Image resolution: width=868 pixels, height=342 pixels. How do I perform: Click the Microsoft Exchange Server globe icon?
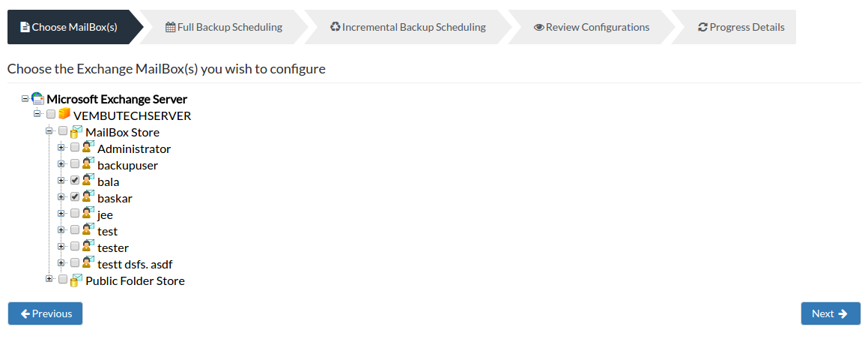37,99
